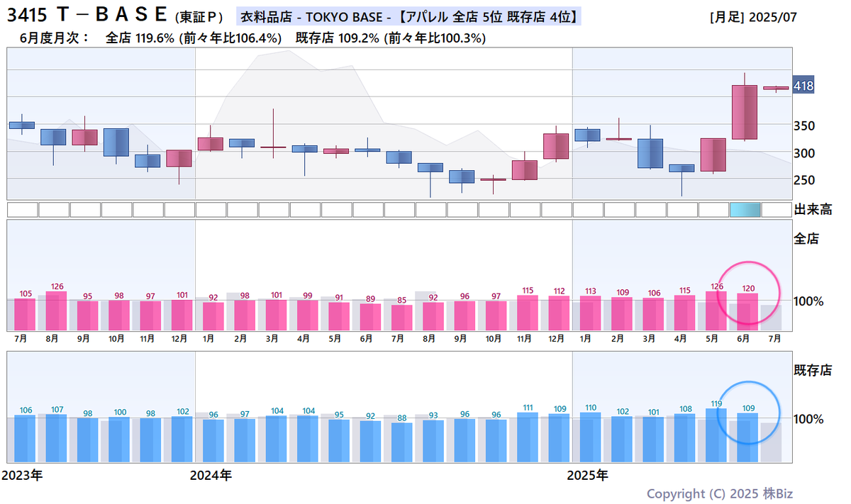Select the pink bar labeled 89
This screenshot has width=851, height=504.
(370, 317)
